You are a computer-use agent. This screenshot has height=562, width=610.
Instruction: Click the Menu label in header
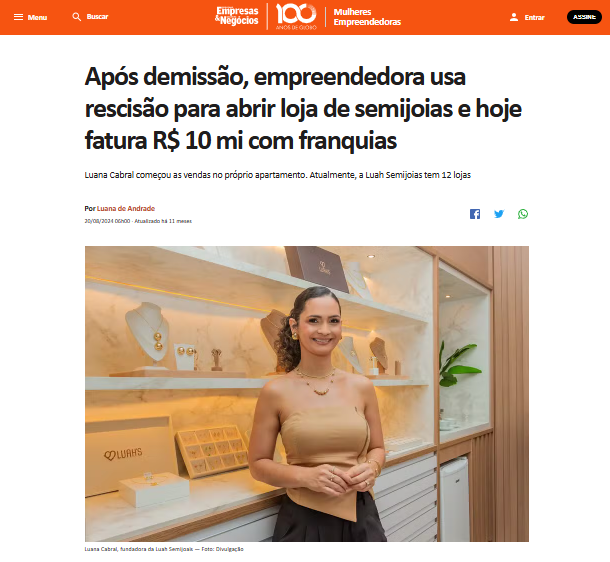[37, 18]
